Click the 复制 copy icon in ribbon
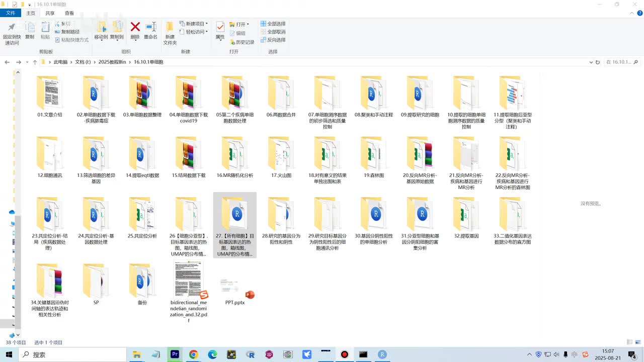 point(30,27)
